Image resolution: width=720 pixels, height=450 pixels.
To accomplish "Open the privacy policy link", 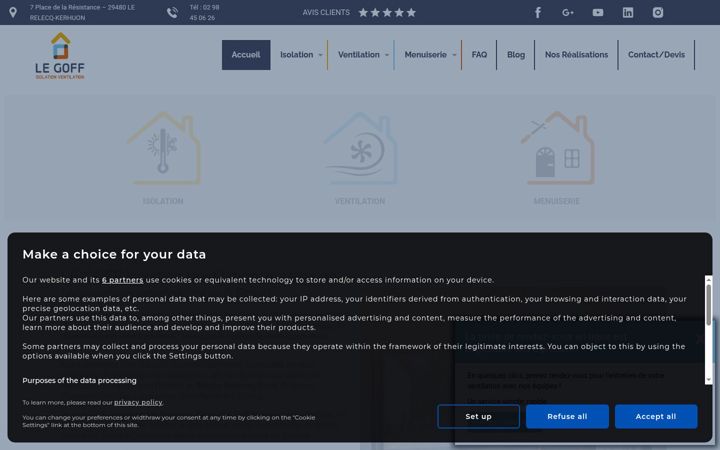I will click(138, 402).
